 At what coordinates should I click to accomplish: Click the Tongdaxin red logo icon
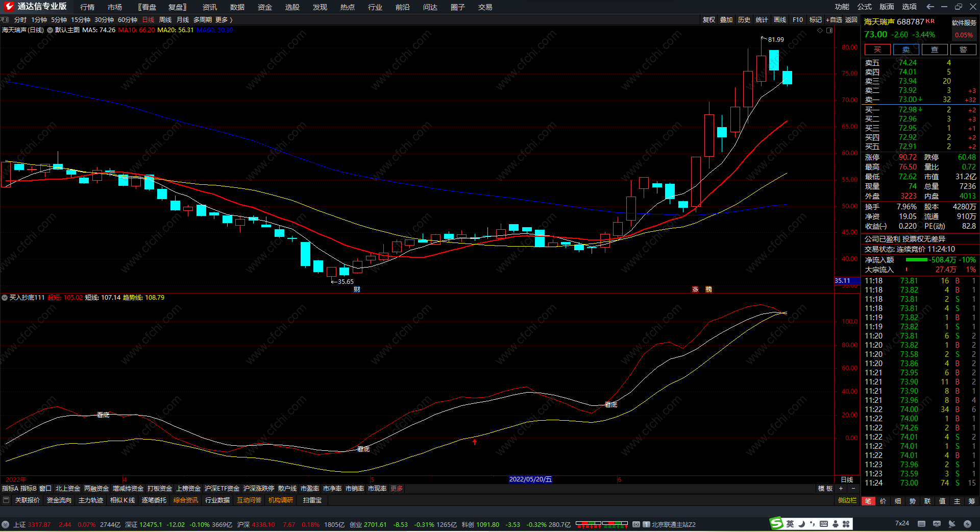9,7
